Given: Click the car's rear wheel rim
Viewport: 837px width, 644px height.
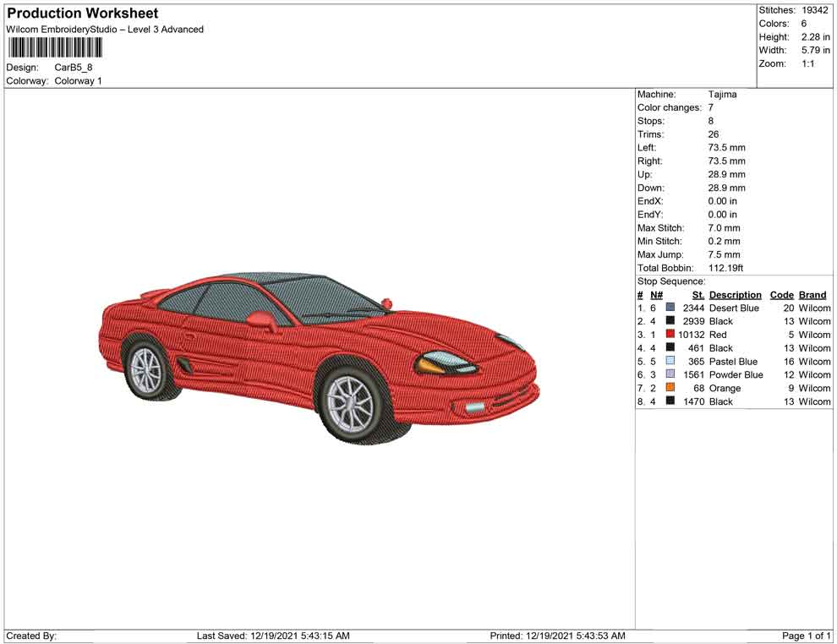Looking at the screenshot, I should (x=145, y=368).
